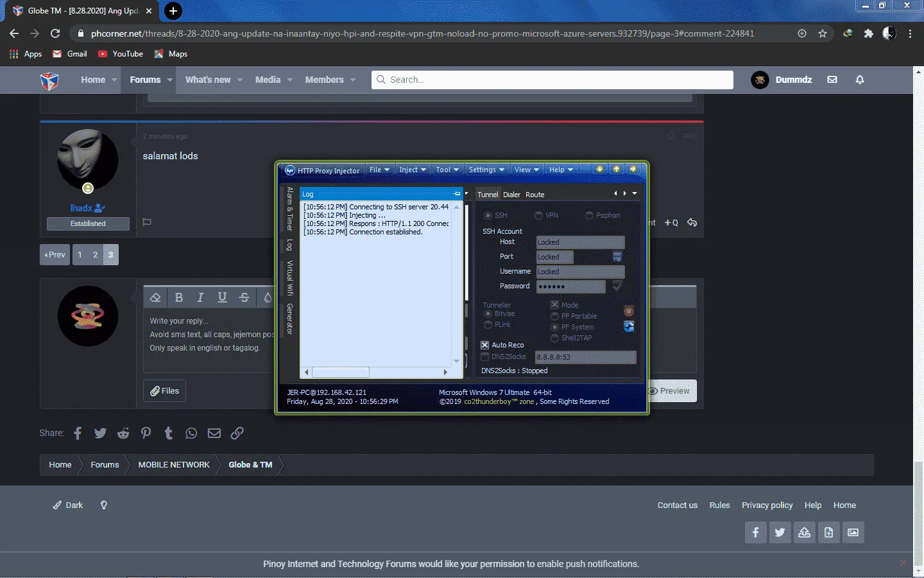924x578 pixels.
Task: Share the thread on WhatsApp
Action: click(191, 433)
